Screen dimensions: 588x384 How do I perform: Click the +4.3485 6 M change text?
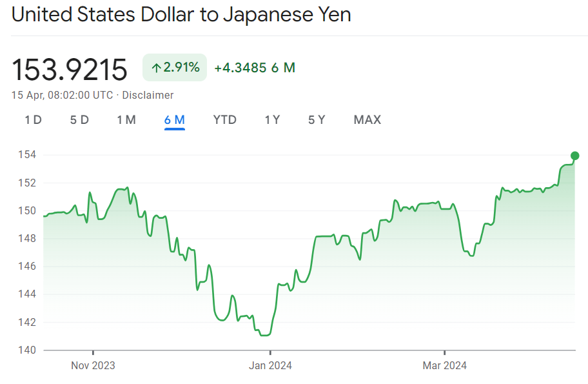click(x=255, y=68)
